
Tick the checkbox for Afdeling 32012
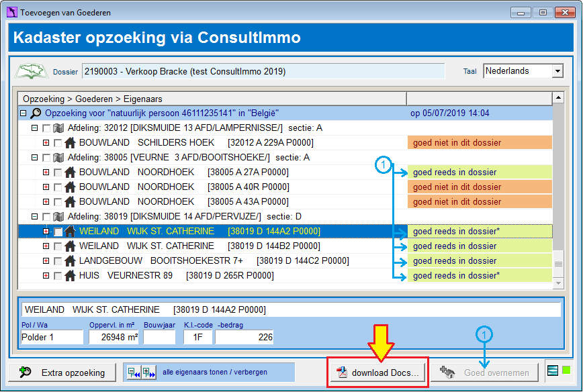46,128
